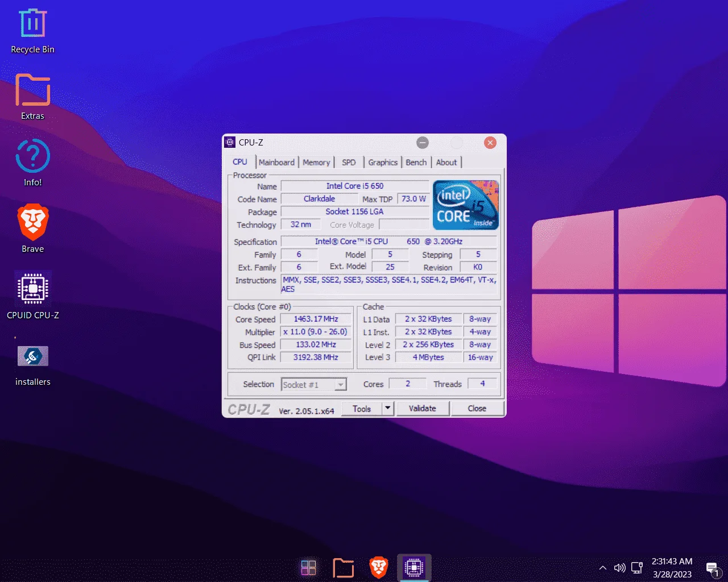Click the Max TDP value 73.0 W

pos(413,199)
